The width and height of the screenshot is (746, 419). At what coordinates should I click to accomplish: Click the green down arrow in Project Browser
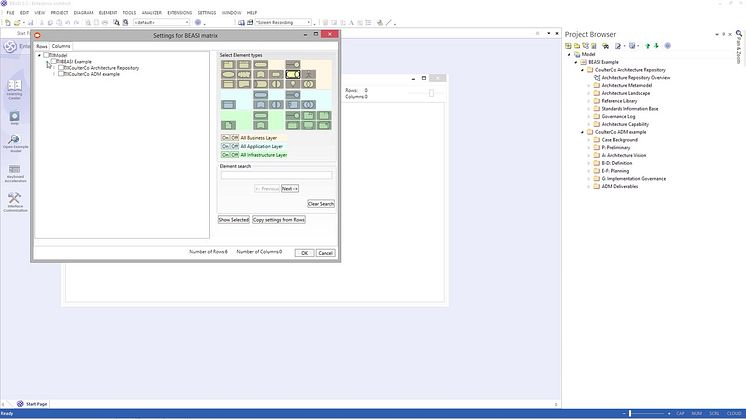tap(656, 46)
